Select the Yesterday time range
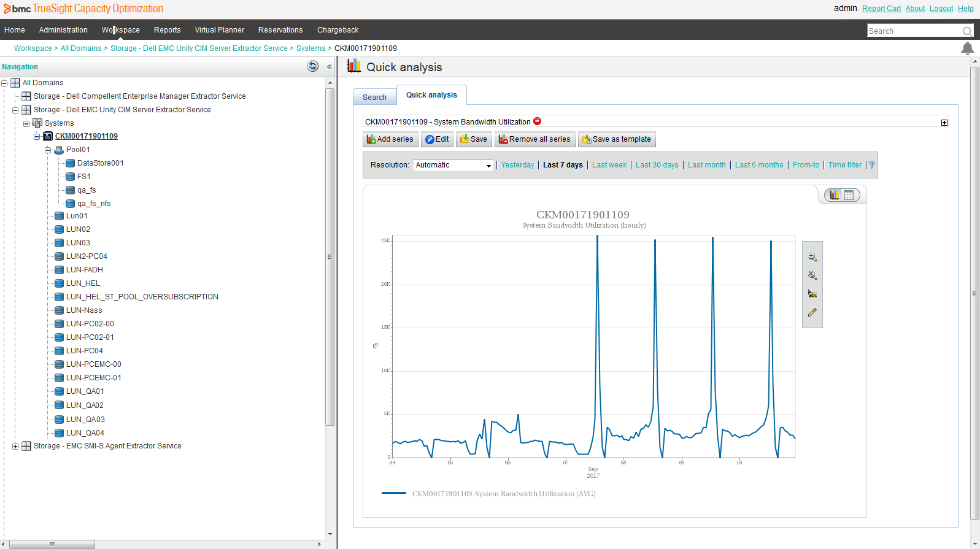This screenshot has height=549, width=980. click(x=517, y=165)
